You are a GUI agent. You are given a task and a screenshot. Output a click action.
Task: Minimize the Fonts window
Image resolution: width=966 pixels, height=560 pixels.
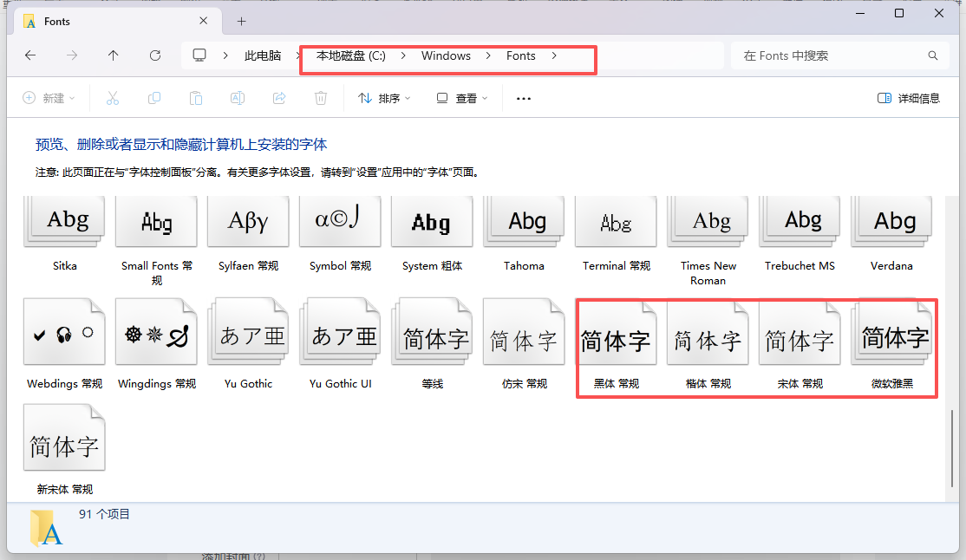pyautogui.click(x=861, y=13)
